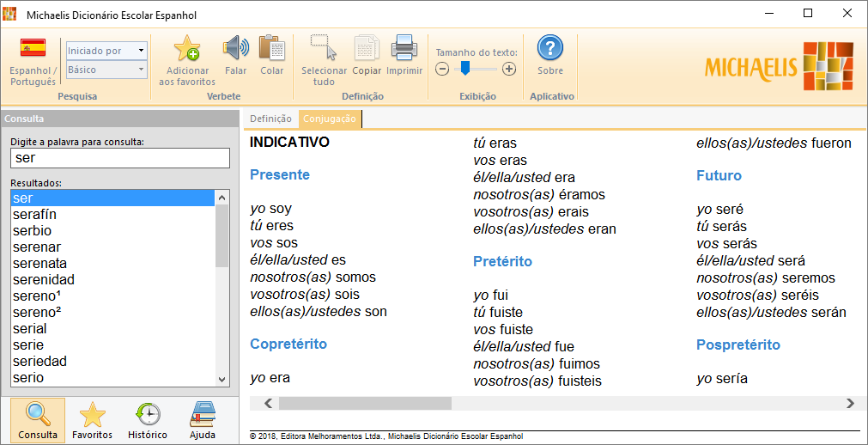Select 'serafín' in the results list

[x=112, y=215]
